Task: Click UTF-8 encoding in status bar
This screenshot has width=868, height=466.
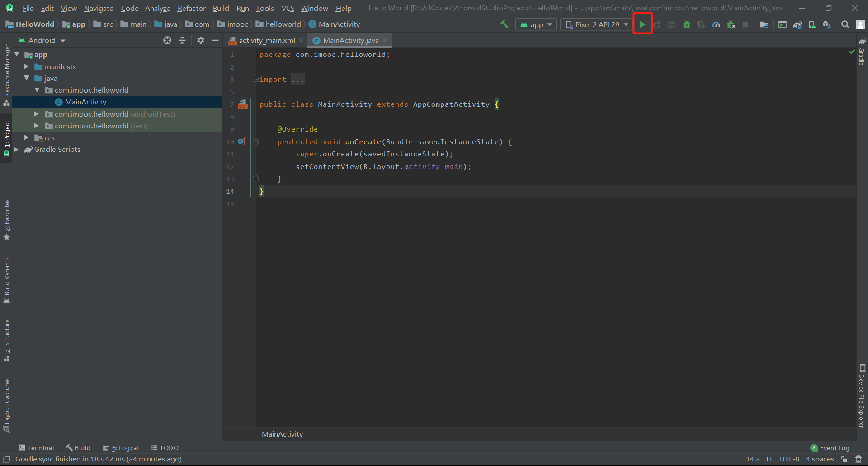Action: (x=789, y=459)
